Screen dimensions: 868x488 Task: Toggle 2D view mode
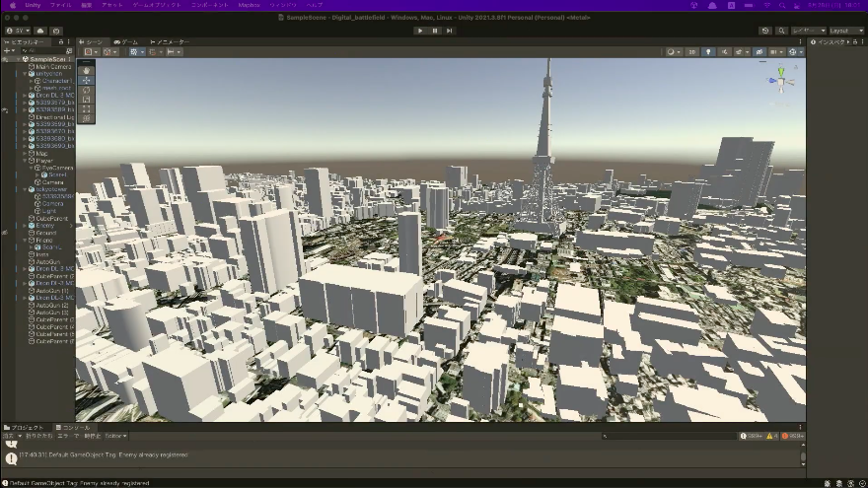click(x=691, y=52)
